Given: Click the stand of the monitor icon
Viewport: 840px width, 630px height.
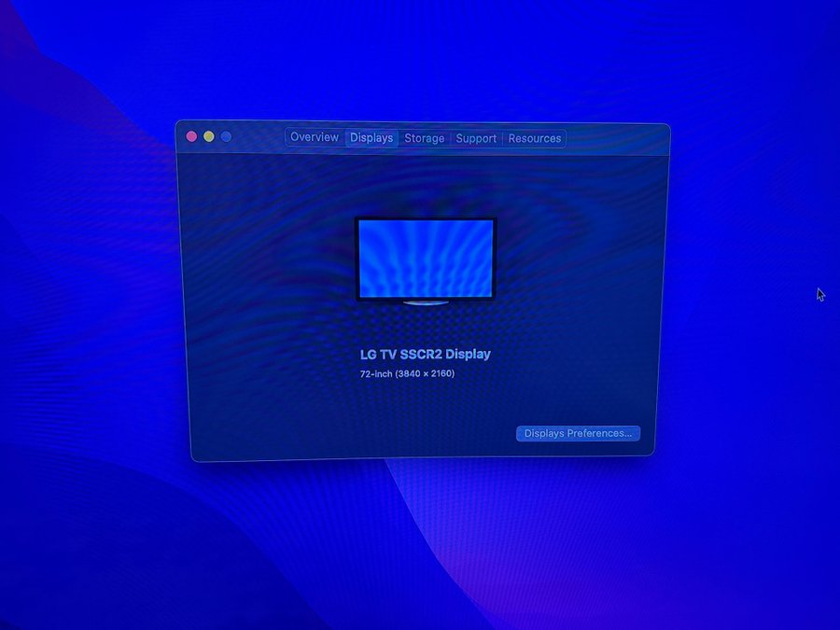Looking at the screenshot, I should (x=426, y=302).
